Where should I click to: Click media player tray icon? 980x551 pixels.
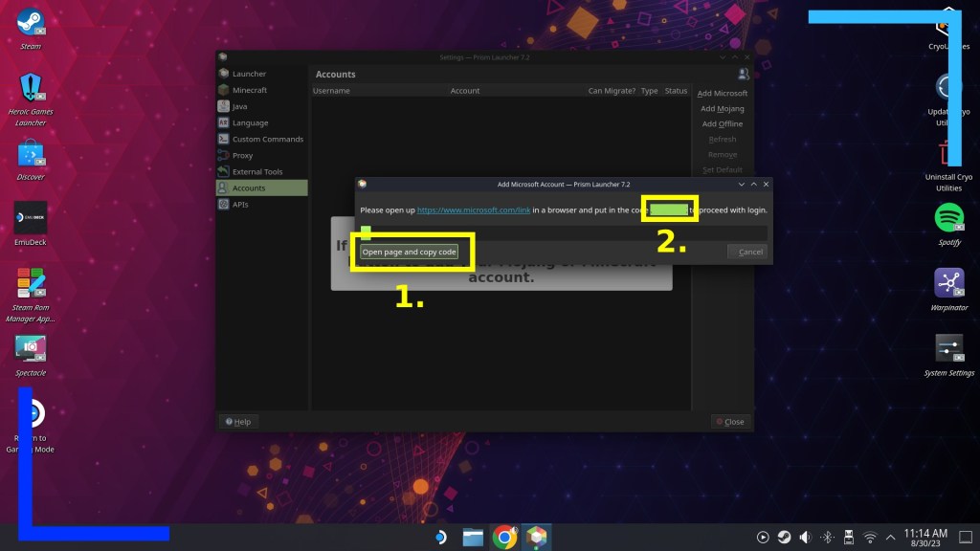tap(763, 538)
